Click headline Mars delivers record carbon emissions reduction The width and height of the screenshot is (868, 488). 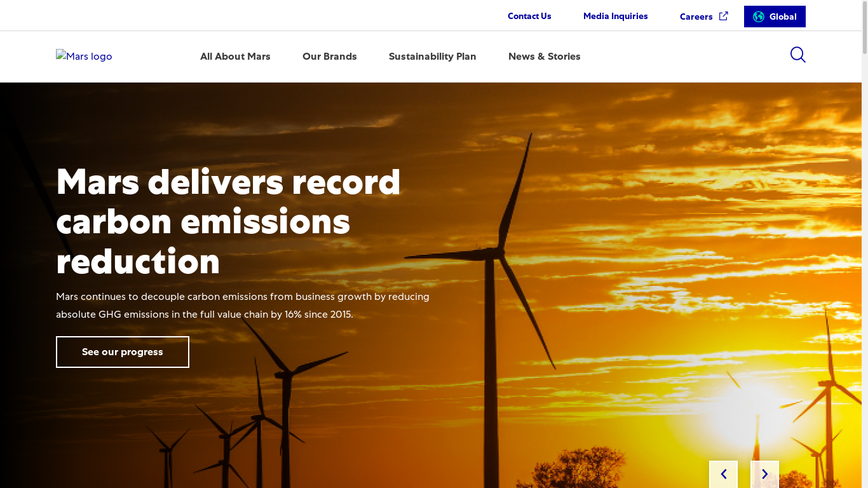click(229, 221)
